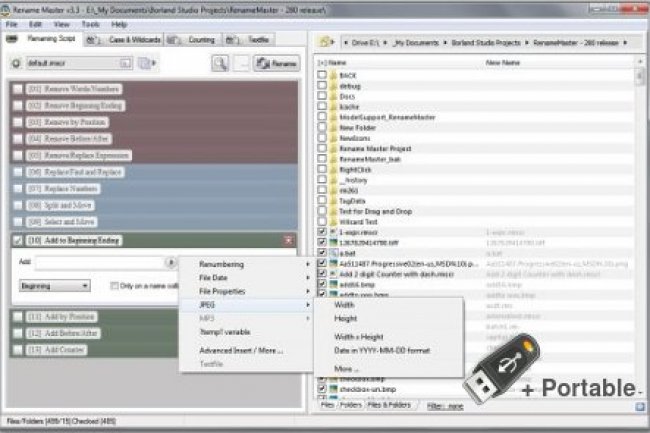Expand the File Properties submenu
This screenshot has height=433, width=650.
click(x=246, y=291)
